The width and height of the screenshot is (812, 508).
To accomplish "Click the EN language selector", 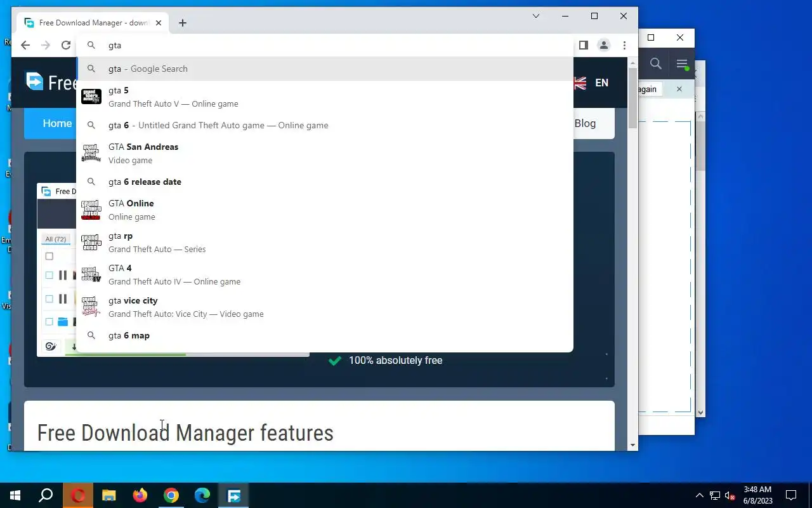I will coord(601,83).
